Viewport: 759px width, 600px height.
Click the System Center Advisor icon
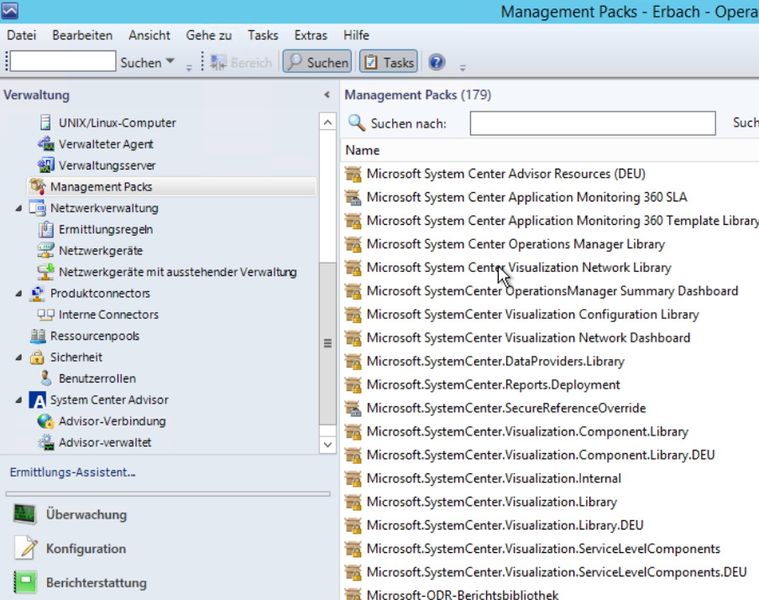37,400
